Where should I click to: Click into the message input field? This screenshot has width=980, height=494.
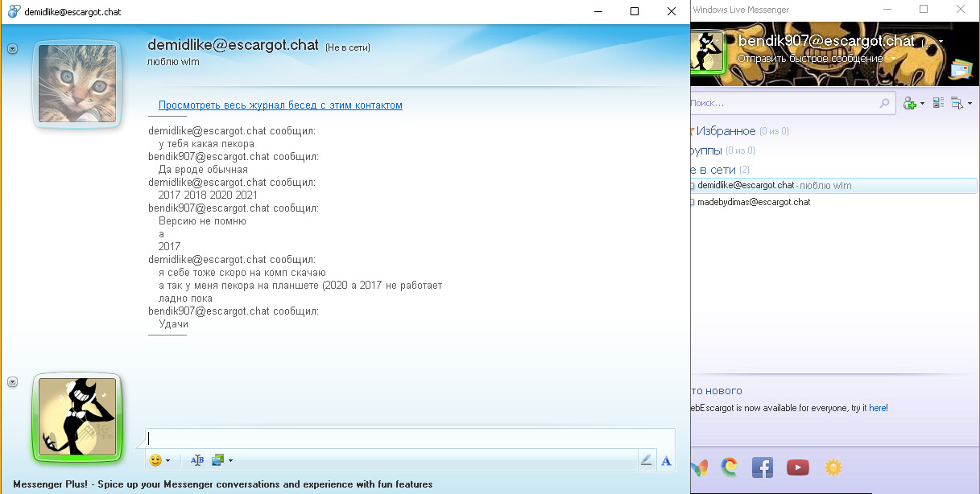tap(409, 438)
